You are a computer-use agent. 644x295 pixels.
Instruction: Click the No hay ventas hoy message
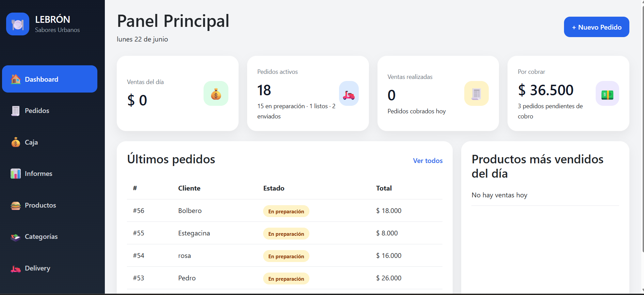pyautogui.click(x=499, y=195)
